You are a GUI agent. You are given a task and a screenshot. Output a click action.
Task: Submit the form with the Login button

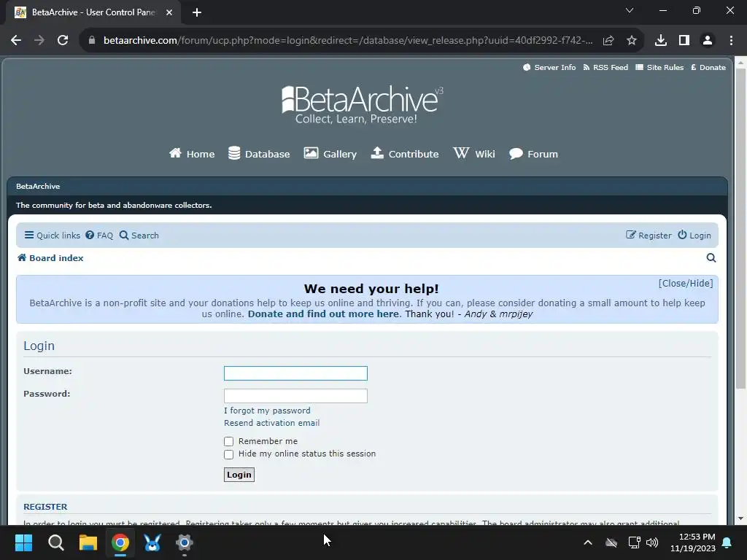(239, 475)
